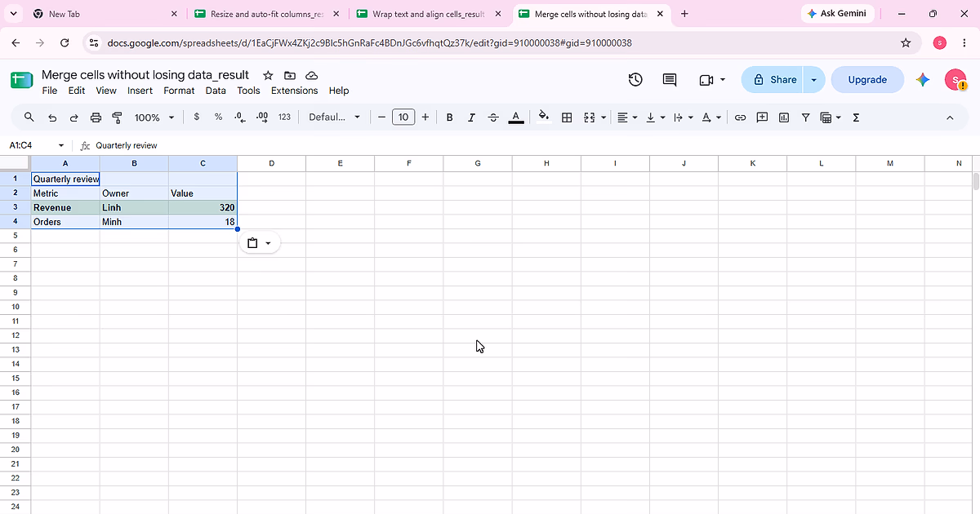Open the vertical align dropdown
This screenshot has height=514, width=980.
tap(655, 117)
